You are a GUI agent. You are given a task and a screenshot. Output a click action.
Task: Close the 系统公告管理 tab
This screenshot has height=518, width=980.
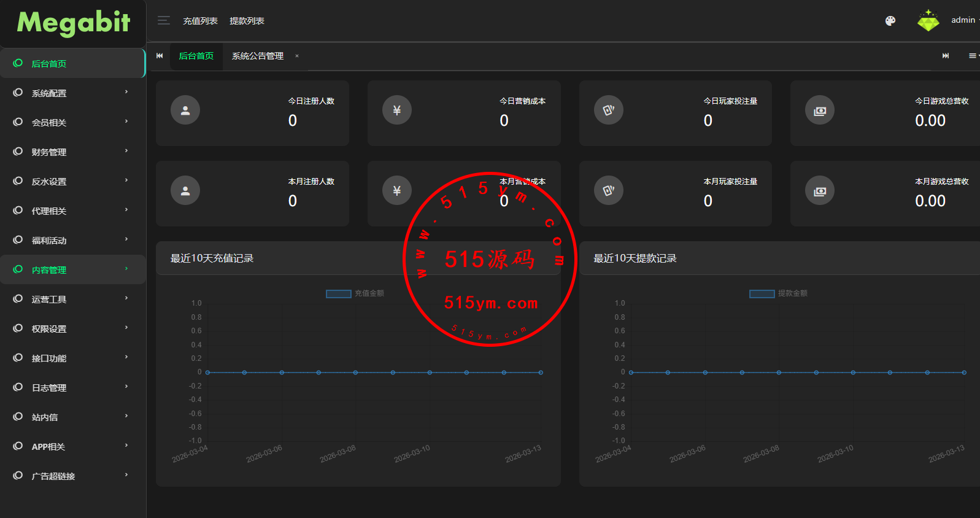coord(297,56)
